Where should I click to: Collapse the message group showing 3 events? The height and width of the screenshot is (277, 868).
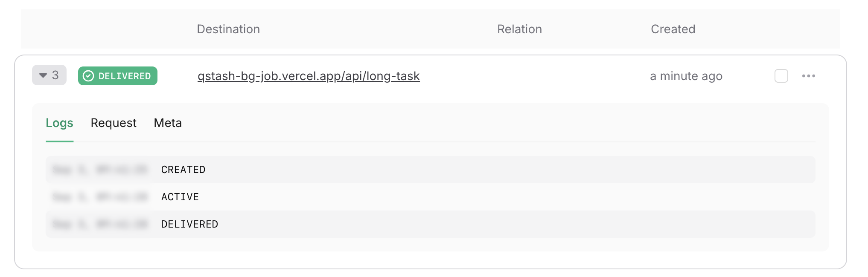point(49,75)
